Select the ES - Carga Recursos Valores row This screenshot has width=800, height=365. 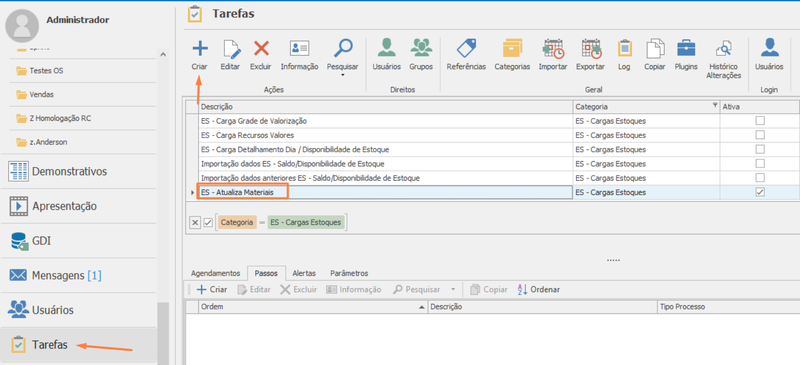(385, 135)
